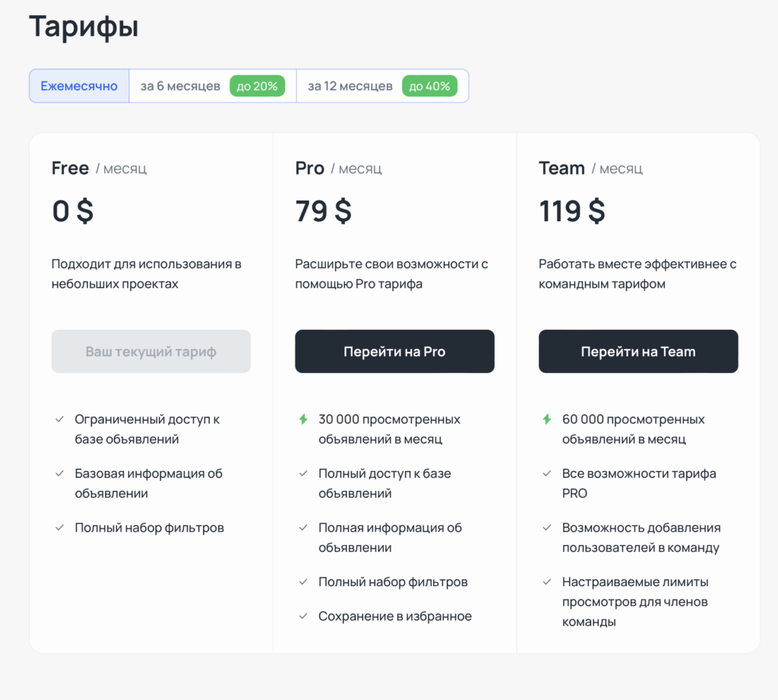The width and height of the screenshot is (778, 700).
Task: Click the green 'до 40%' discount badge
Action: (430, 86)
